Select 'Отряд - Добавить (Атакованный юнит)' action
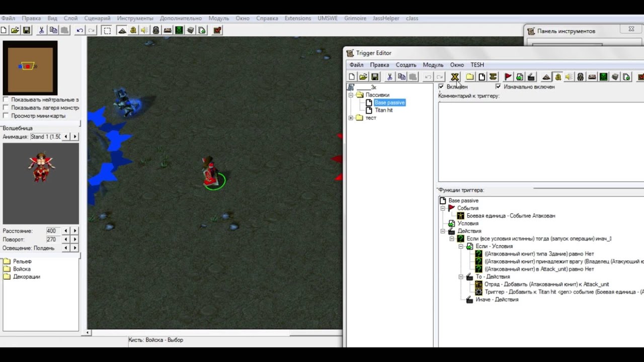644x362 pixels. [546, 284]
